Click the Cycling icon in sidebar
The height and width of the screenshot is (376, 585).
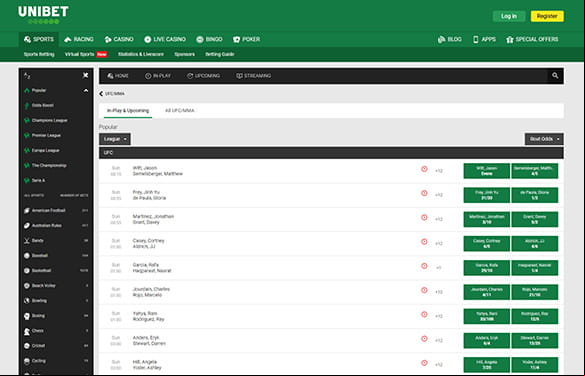[27, 361]
